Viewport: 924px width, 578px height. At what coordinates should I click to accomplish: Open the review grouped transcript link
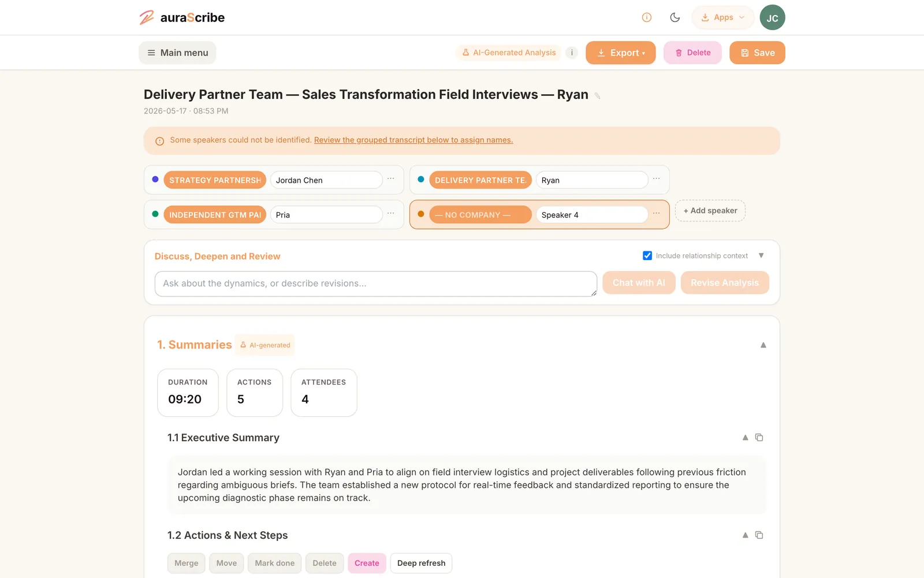[413, 140]
